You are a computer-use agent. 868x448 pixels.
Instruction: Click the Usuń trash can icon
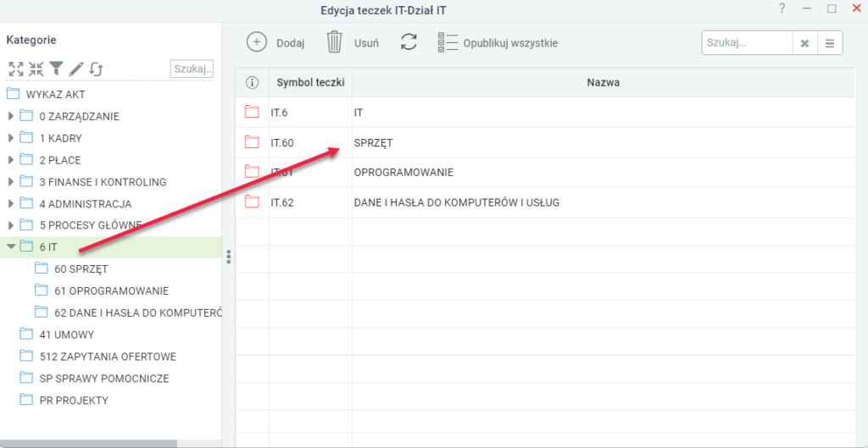[334, 42]
